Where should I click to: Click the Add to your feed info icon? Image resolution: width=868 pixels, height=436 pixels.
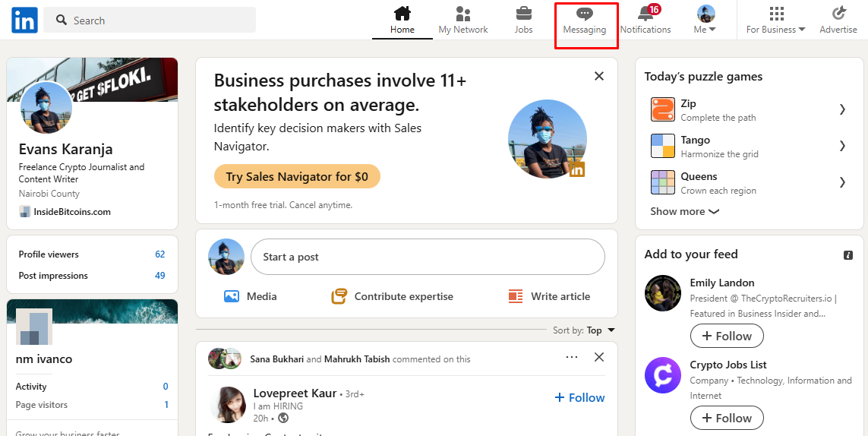tap(848, 255)
